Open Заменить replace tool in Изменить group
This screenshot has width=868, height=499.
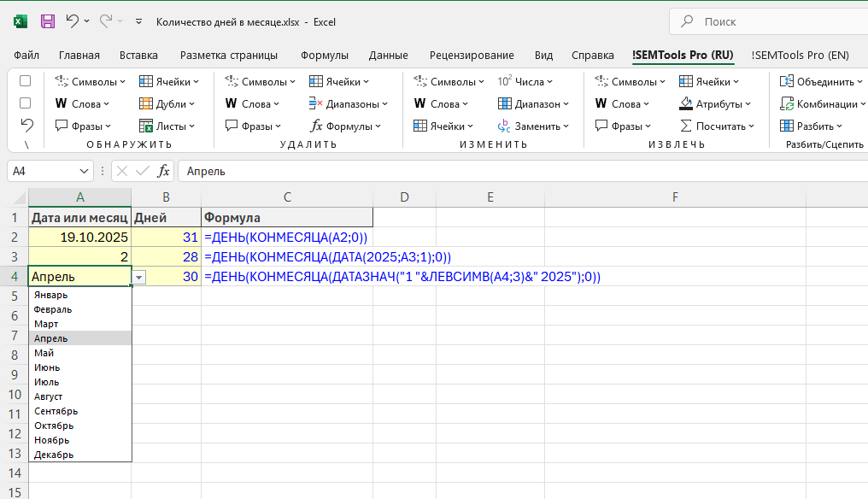(x=534, y=126)
